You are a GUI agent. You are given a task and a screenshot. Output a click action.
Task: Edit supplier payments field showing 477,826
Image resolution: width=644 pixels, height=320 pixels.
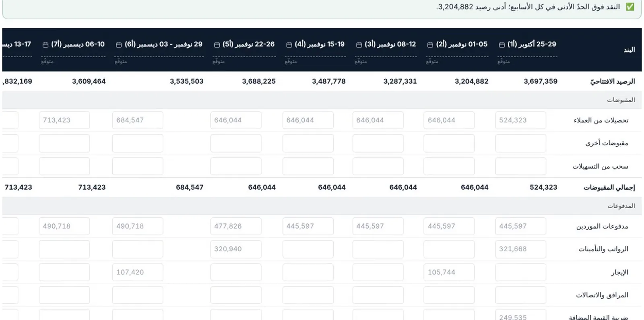tap(236, 226)
